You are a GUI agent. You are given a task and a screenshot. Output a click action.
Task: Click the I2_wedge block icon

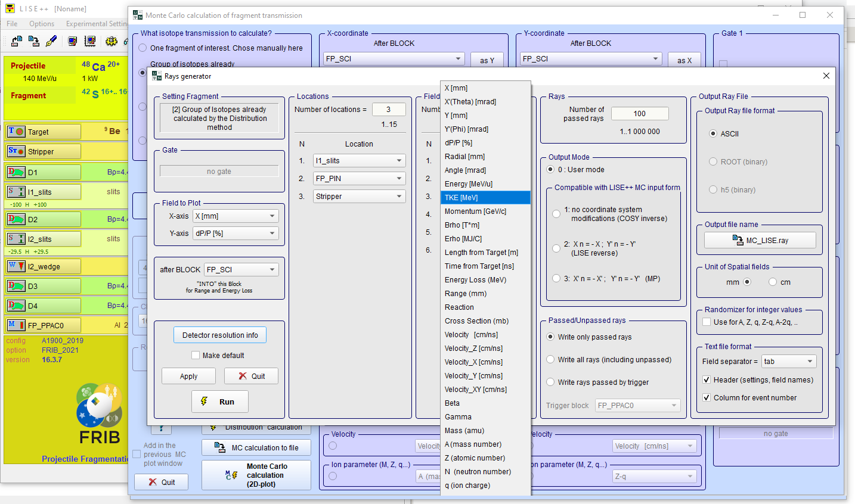point(16,266)
